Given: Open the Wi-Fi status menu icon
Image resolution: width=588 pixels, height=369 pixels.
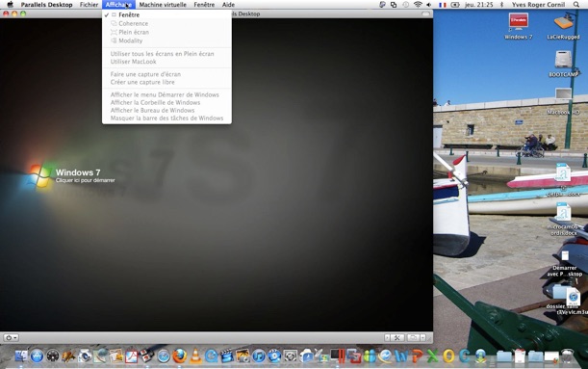Looking at the screenshot, I should pyautogui.click(x=418, y=5).
